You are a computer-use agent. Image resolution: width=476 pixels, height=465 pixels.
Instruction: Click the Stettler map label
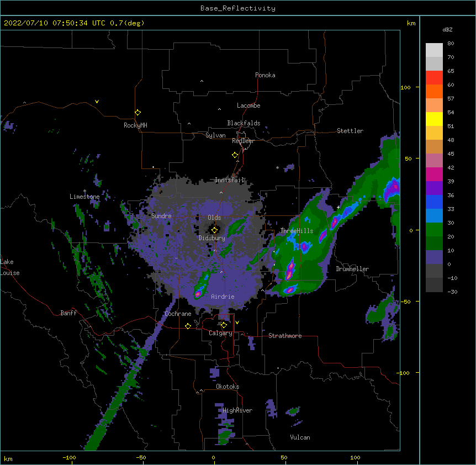coord(350,131)
